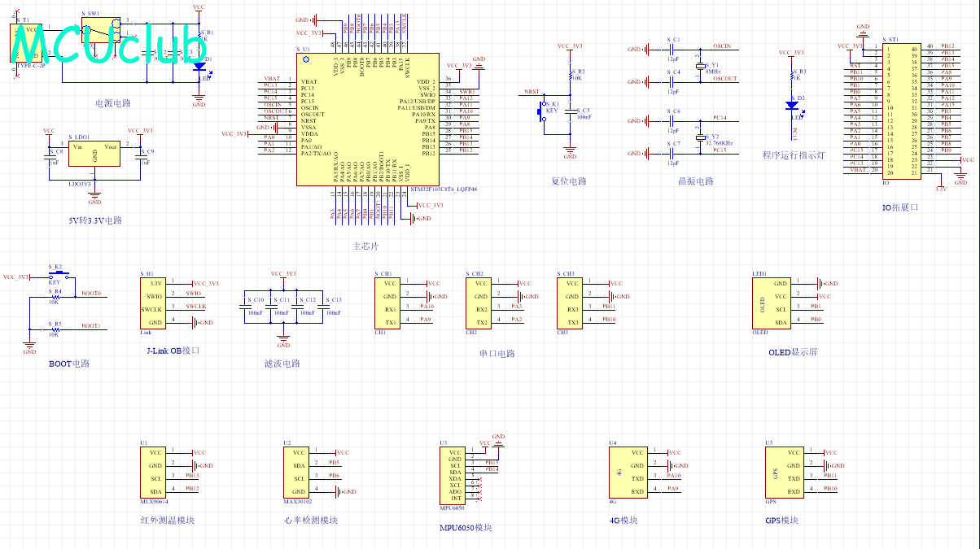Select the S_C13 100nF filter capacitor

pos(322,307)
